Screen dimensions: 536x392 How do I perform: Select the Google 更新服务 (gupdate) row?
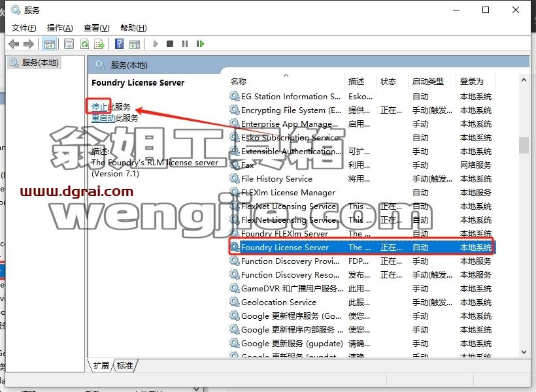coord(362,344)
